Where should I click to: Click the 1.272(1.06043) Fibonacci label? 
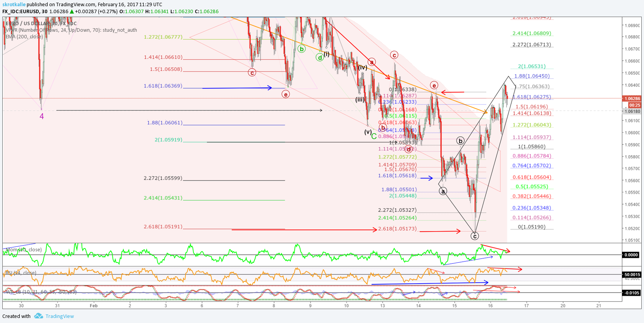click(x=532, y=125)
